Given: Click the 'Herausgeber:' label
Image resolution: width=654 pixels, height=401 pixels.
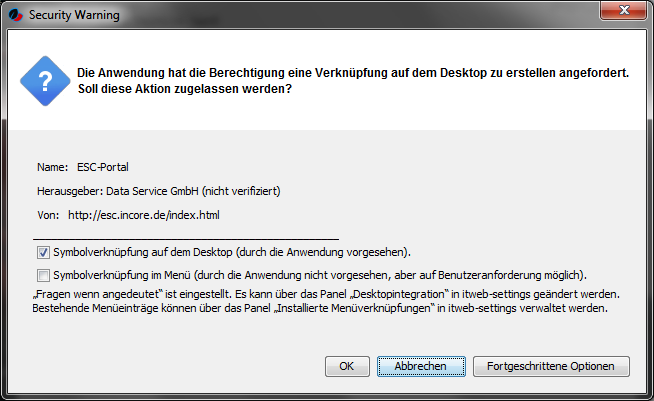Looking at the screenshot, I should click(x=70, y=191).
